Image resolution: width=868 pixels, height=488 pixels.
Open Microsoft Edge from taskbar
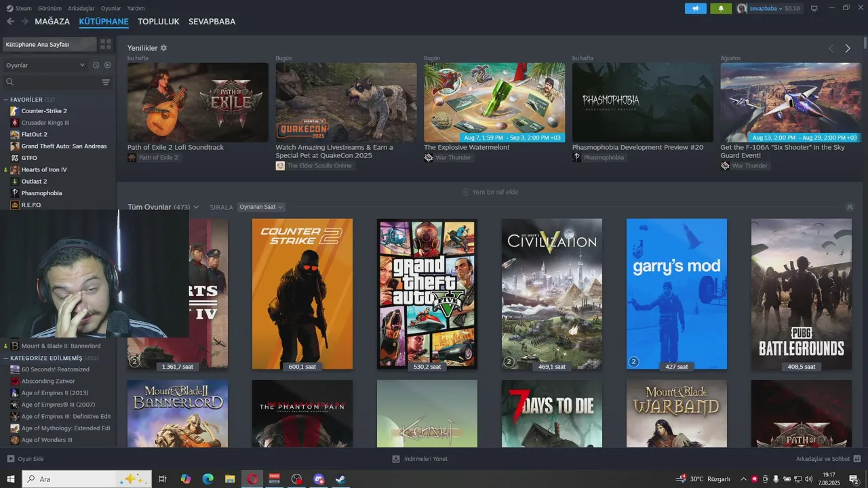click(x=208, y=479)
